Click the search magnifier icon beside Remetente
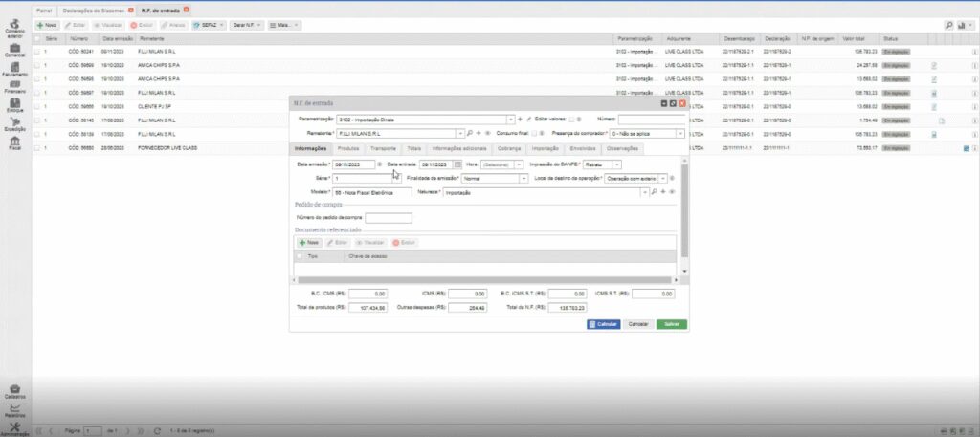Viewport: 980px width, 437px height. [470, 134]
